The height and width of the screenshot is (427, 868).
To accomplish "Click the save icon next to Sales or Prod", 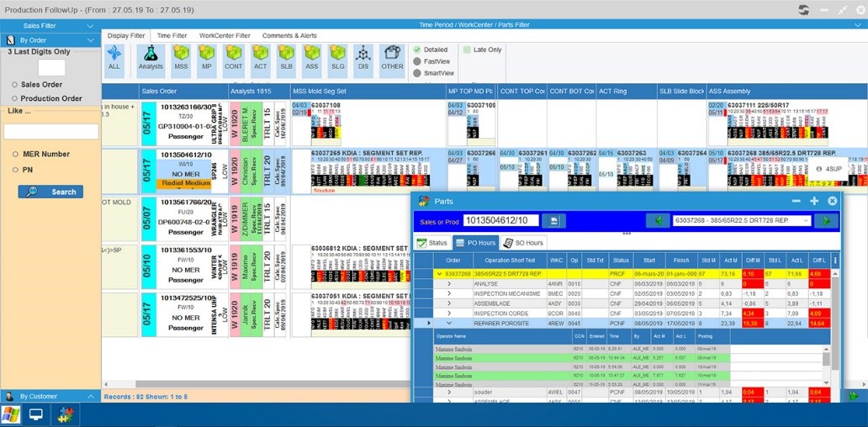I will coord(553,221).
